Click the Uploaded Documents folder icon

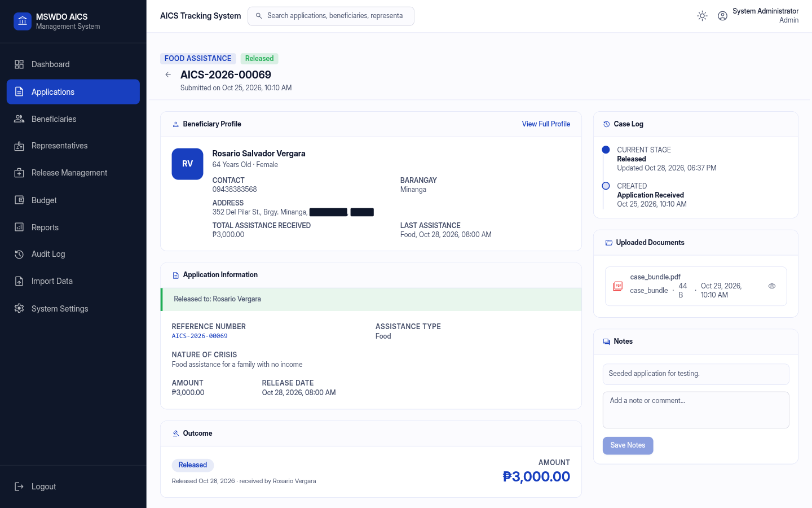pos(609,243)
